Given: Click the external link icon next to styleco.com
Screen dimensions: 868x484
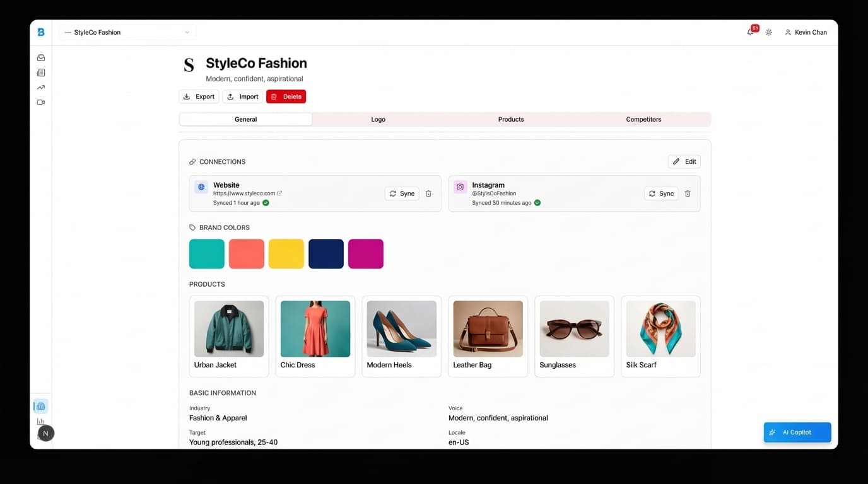Looking at the screenshot, I should [279, 193].
